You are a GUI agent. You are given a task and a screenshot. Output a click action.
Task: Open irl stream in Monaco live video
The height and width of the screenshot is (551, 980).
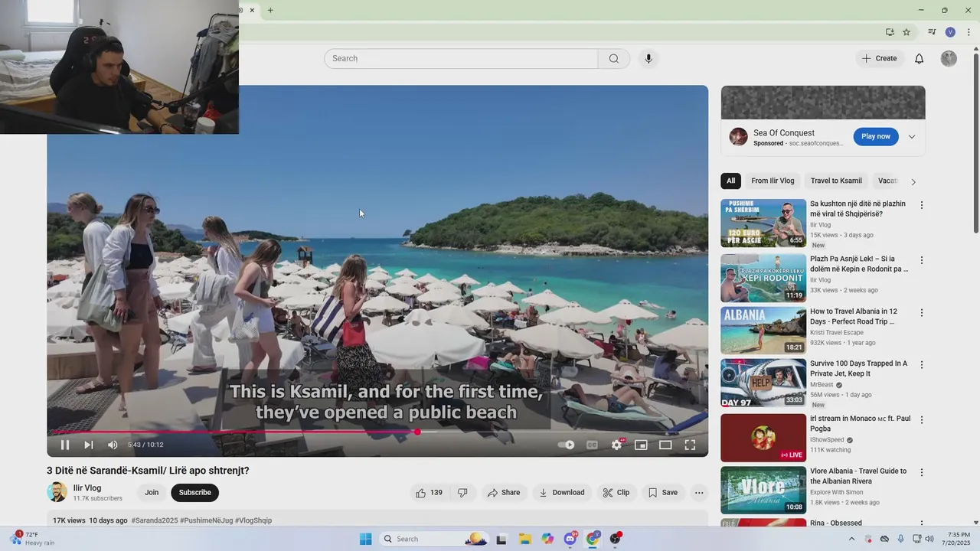coord(763,438)
